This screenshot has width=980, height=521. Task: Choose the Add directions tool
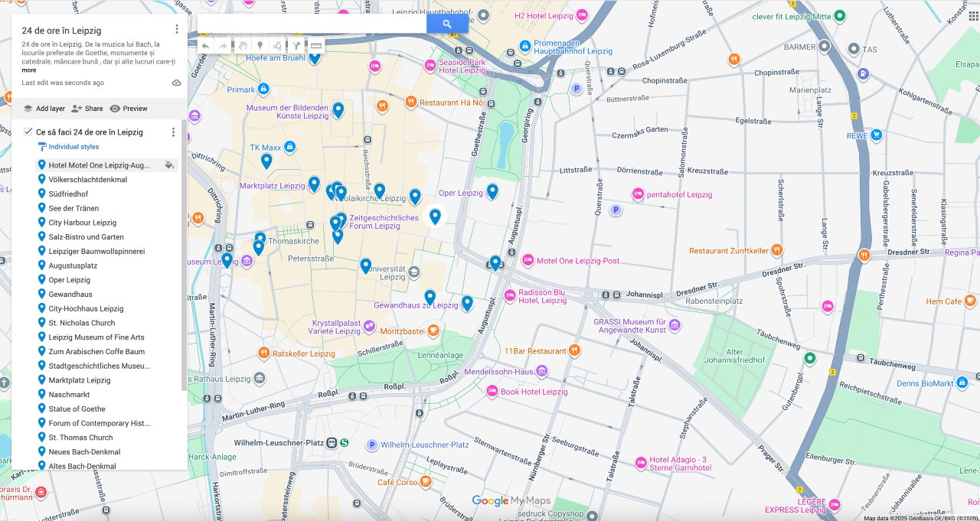[296, 46]
